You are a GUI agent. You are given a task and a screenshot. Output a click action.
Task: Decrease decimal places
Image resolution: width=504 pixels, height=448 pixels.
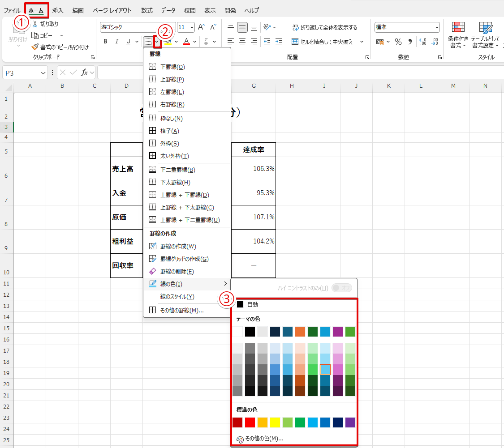[x=435, y=42]
